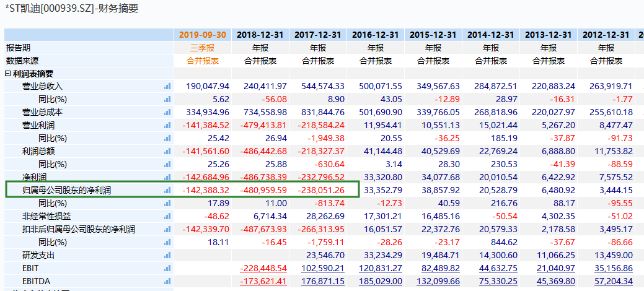Click the 营业总收入 row label

coord(42,86)
